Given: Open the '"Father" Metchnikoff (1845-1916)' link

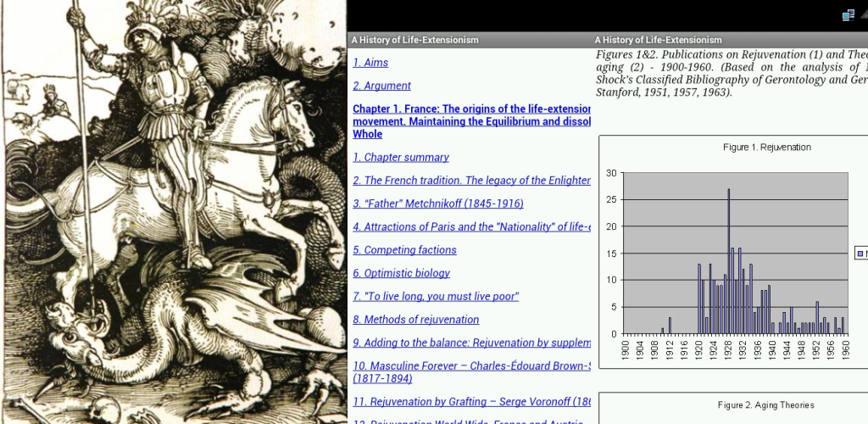Looking at the screenshot, I should click(x=438, y=204).
